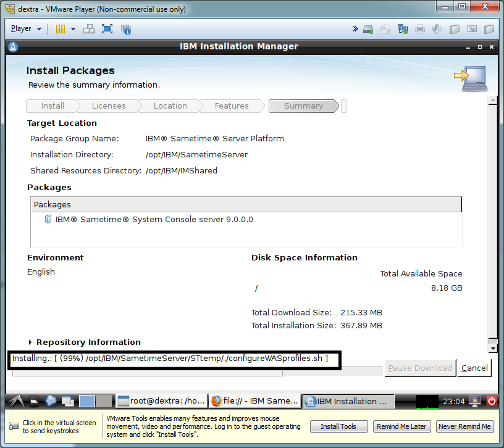Click the last removable device icon
504x448 pixels.
489,29
